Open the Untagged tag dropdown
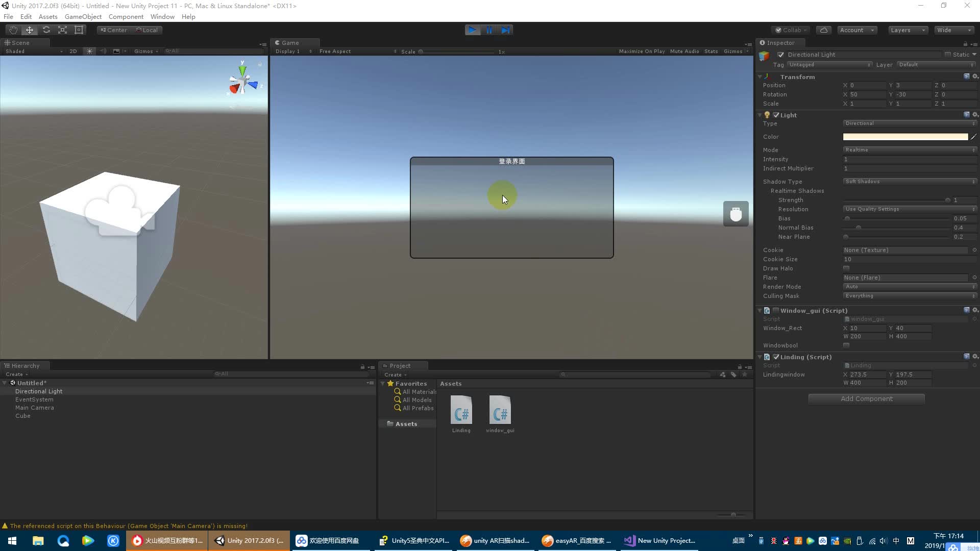 pos(829,65)
